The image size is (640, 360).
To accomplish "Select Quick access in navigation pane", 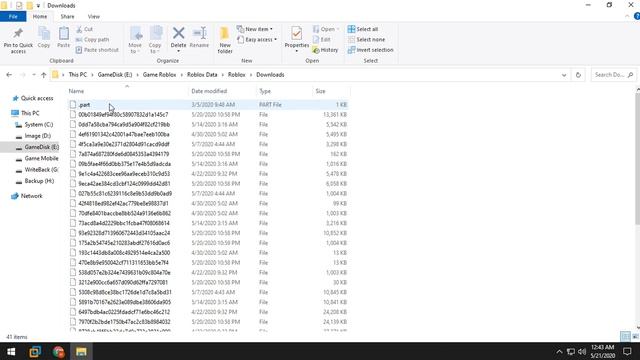I will pos(33,98).
